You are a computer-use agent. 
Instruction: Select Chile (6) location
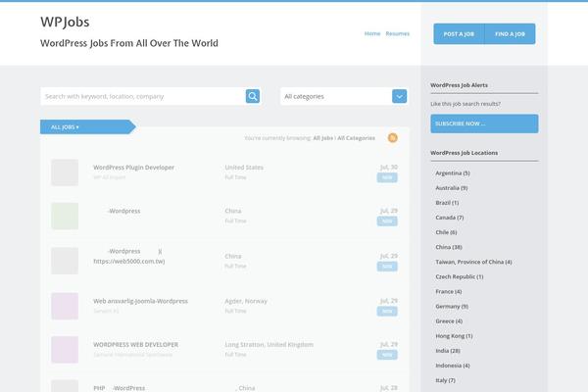446,232
